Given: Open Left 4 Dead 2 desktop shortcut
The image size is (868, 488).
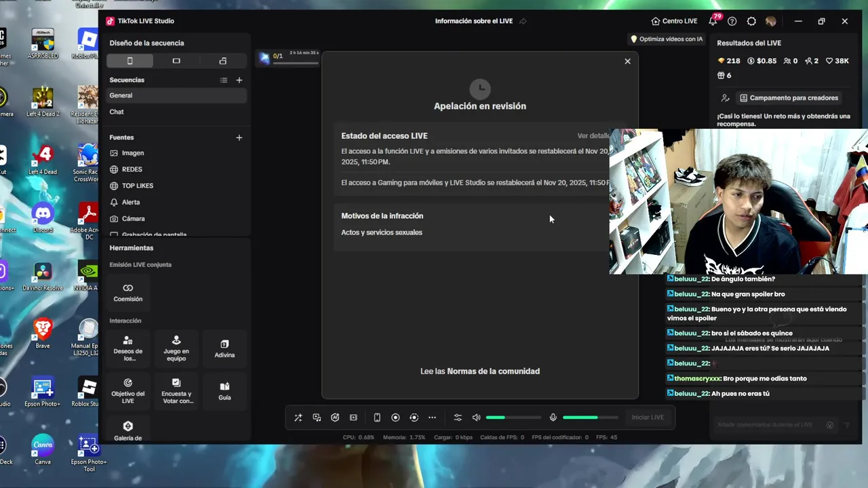Looking at the screenshot, I should pos(43,103).
